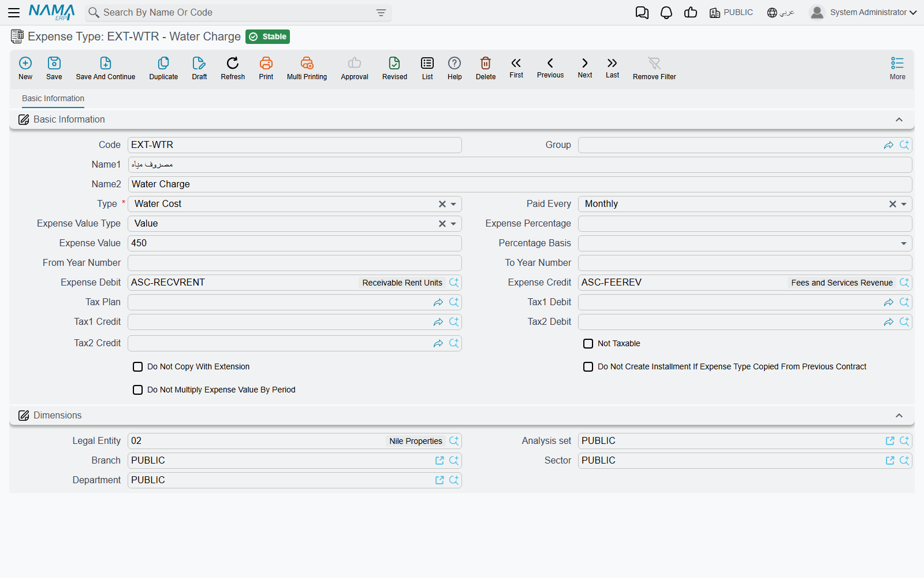Click the Name1 Arabic name field

pos(520,165)
